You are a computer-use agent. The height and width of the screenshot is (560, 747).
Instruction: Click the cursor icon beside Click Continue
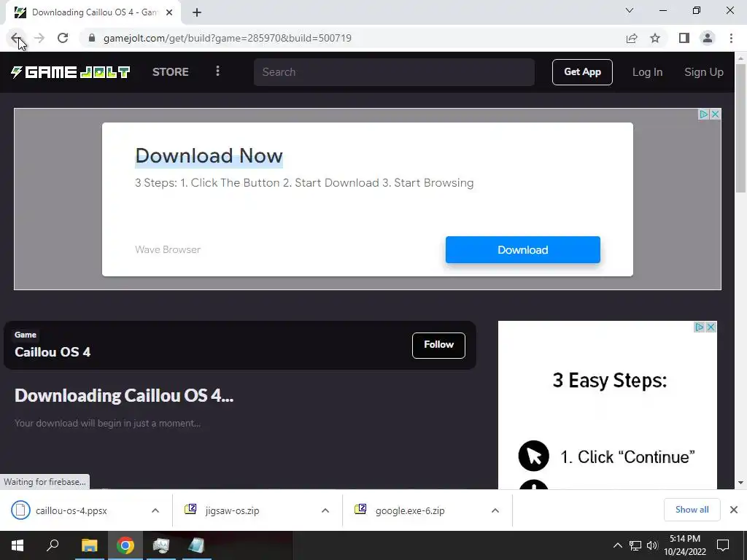(533, 456)
